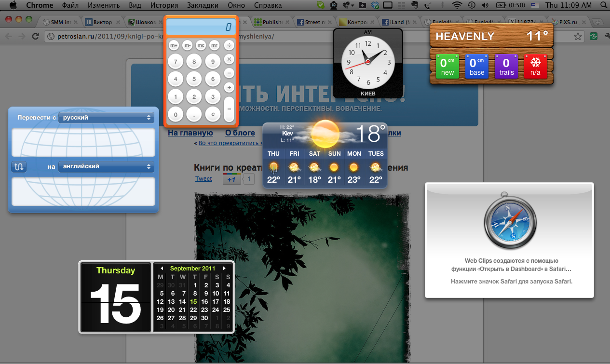Open the История menu

pos(164,5)
